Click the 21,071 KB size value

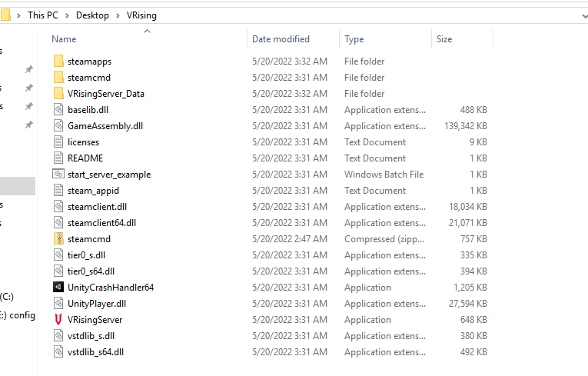tap(467, 222)
